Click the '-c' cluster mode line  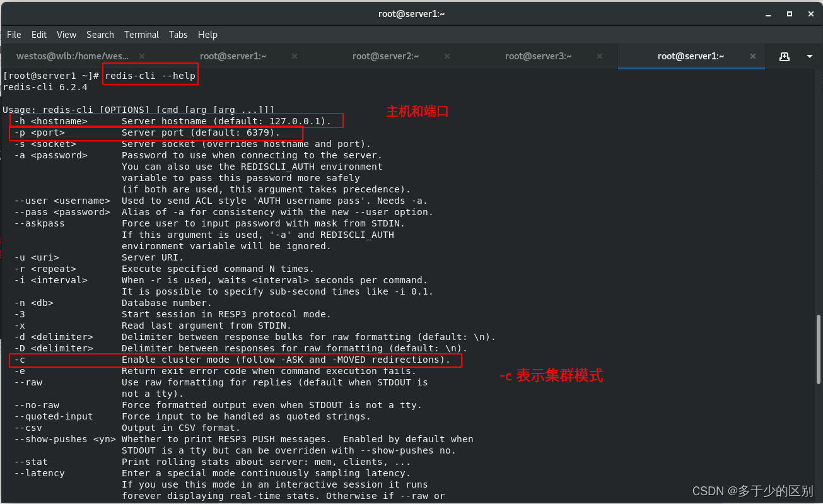tap(232, 360)
